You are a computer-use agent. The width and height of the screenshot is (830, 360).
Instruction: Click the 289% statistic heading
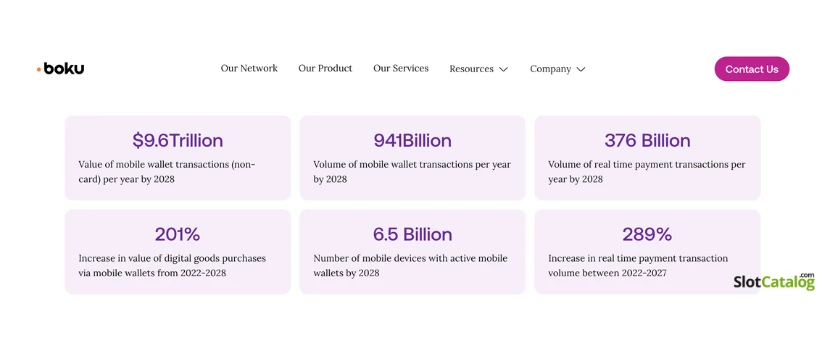pos(647,235)
